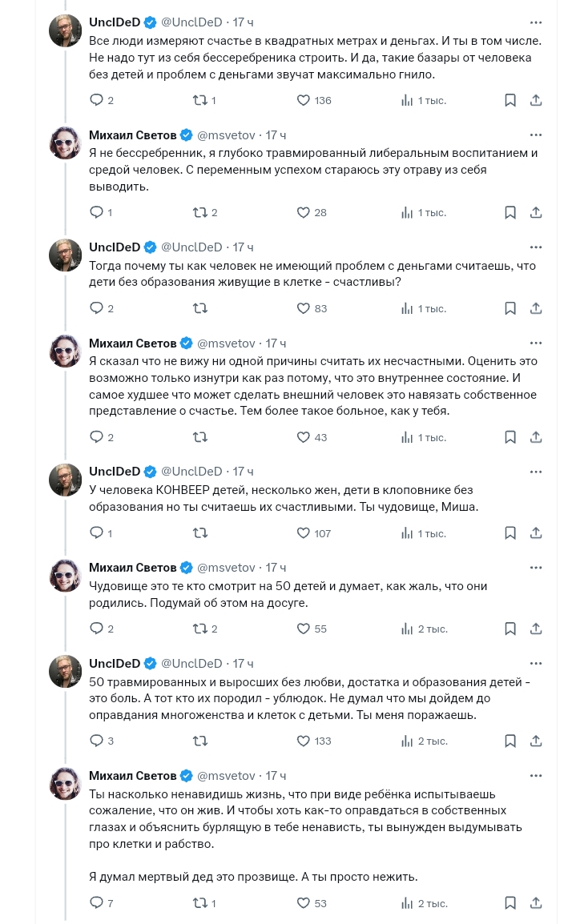Screen dimensions: 576x924
Task: Share the last tweet about нежить
Action: (x=535, y=903)
